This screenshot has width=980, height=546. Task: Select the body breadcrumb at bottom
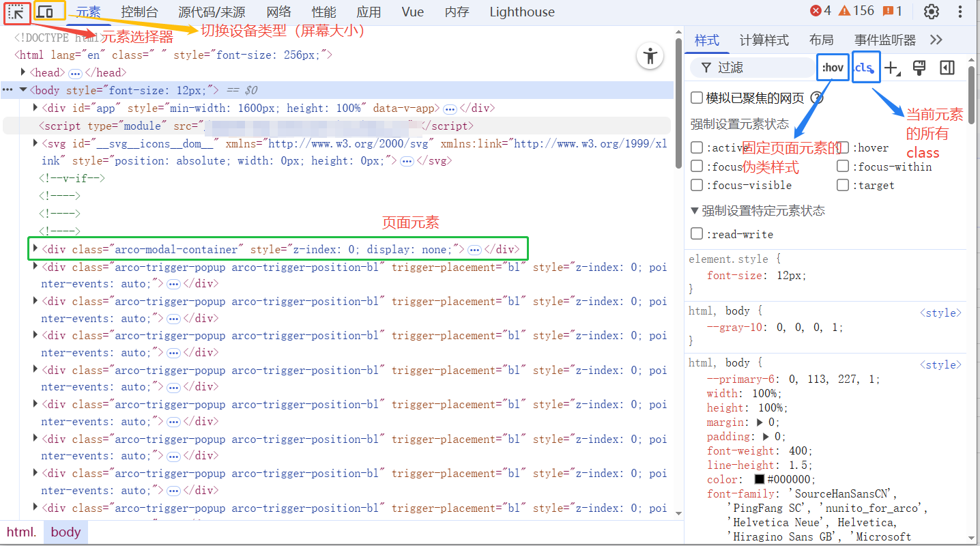click(66, 532)
